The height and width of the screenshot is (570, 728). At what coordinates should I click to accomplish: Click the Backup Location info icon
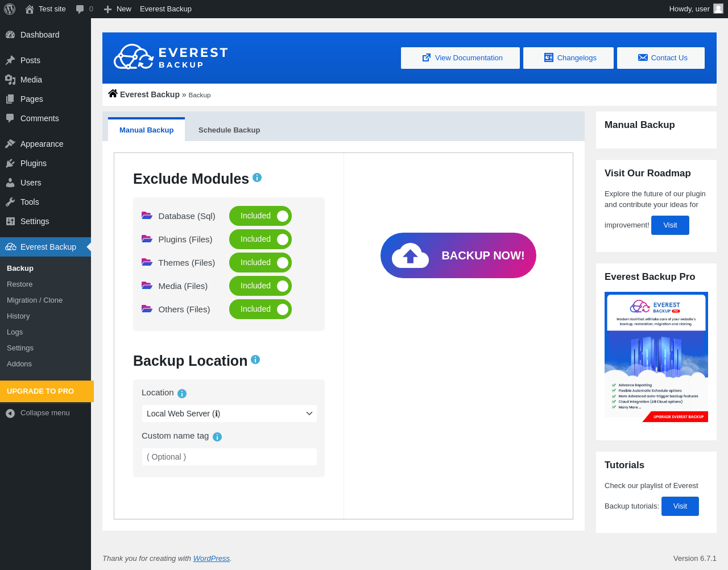[255, 360]
